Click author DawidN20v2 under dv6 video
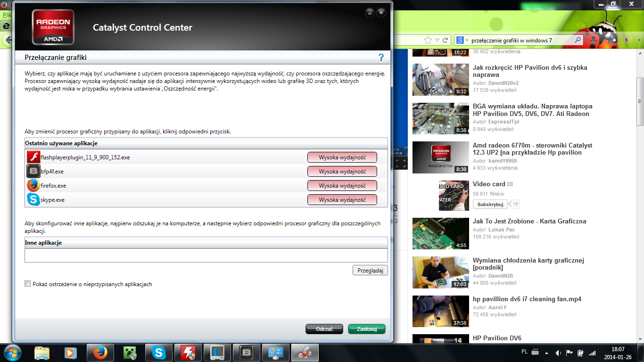The height and width of the screenshot is (362, 644). click(503, 83)
